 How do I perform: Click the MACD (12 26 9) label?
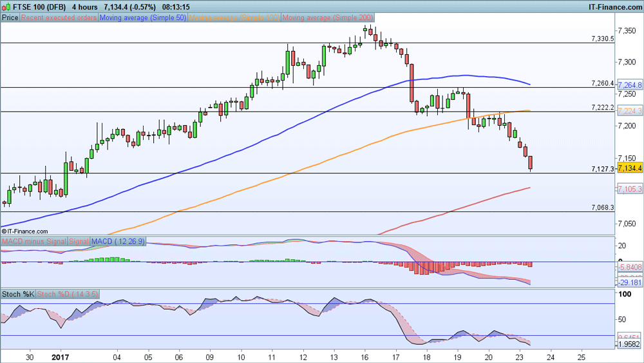pyautogui.click(x=118, y=241)
